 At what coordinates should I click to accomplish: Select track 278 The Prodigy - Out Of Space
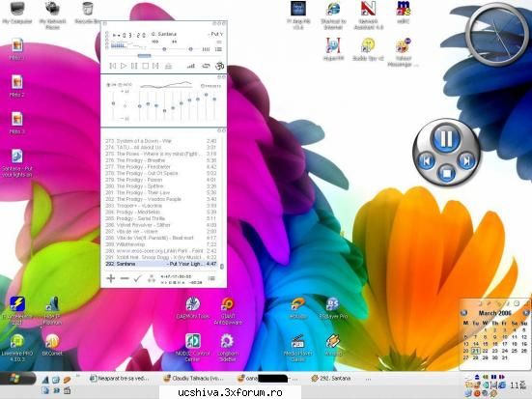(x=161, y=173)
